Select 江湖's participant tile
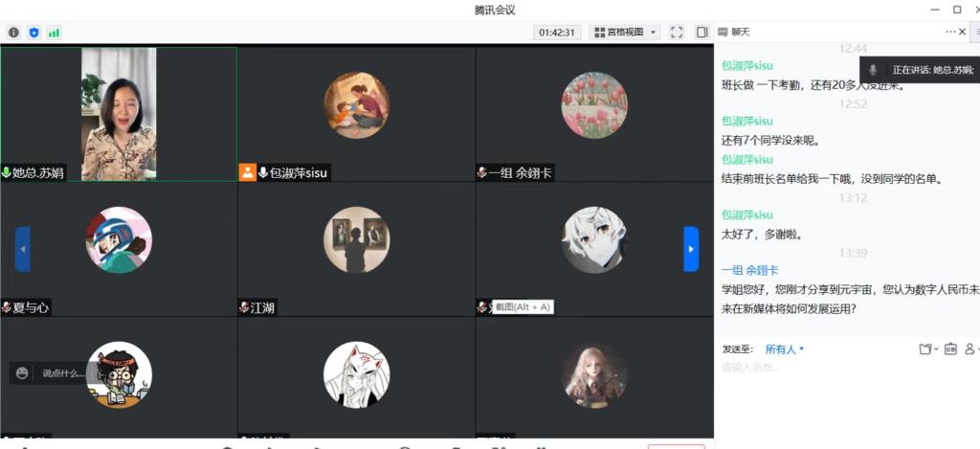Screen dimensions: 980x449 pos(356,249)
